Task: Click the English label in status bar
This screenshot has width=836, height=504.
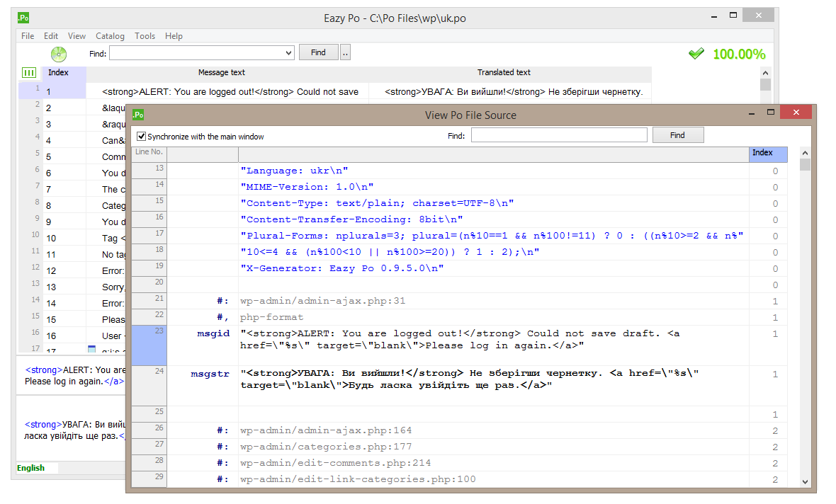Action: tap(31, 468)
